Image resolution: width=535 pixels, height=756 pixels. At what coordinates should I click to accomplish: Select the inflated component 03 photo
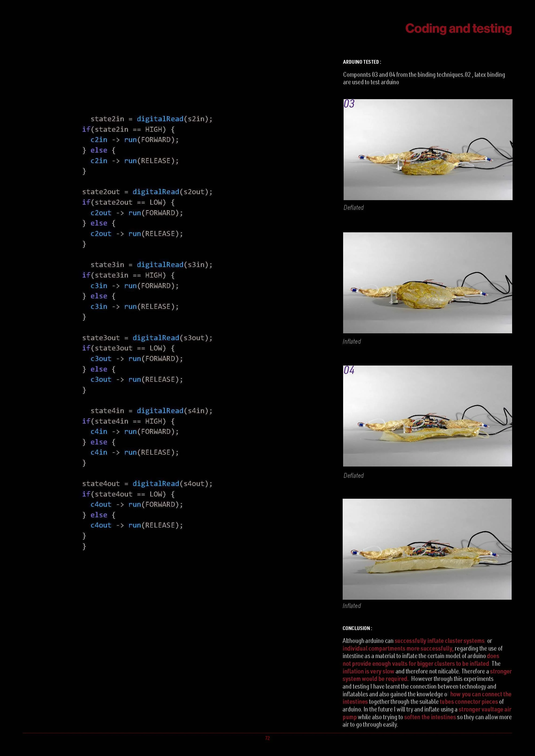428,283
